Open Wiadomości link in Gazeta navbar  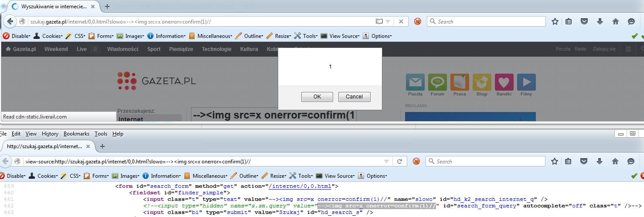[123, 49]
